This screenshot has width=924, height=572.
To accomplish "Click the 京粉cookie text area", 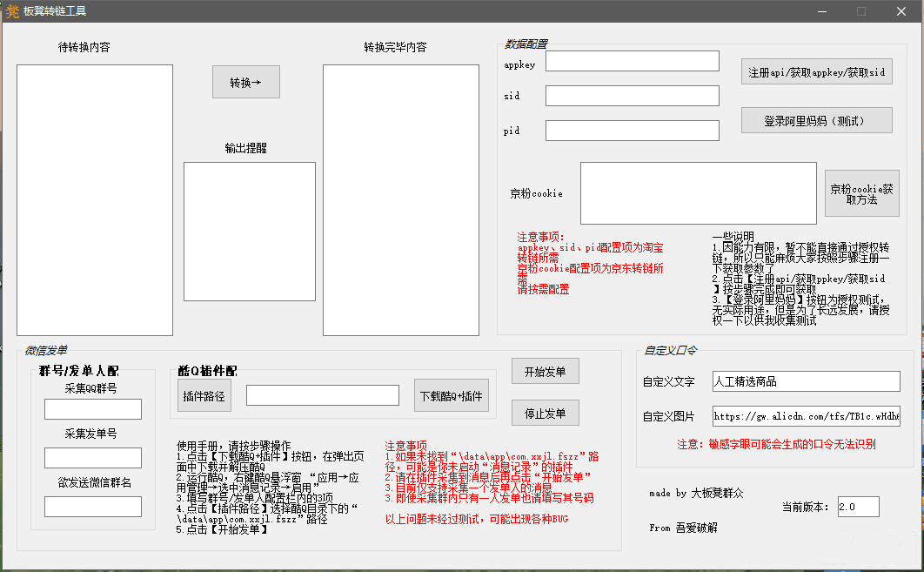I will 698,192.
